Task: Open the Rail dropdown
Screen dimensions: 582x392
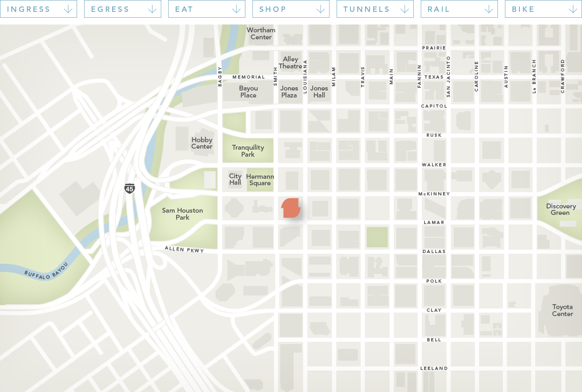Action: tap(459, 9)
